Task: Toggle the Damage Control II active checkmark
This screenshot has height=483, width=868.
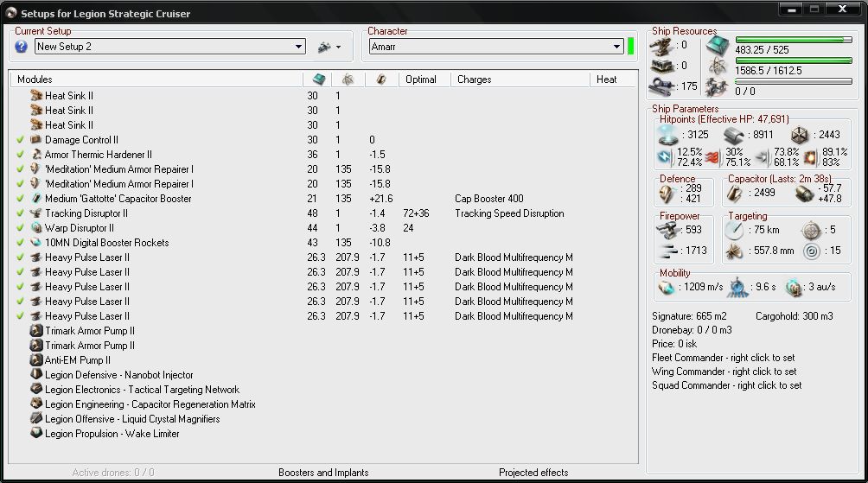Action: pyautogui.click(x=21, y=139)
